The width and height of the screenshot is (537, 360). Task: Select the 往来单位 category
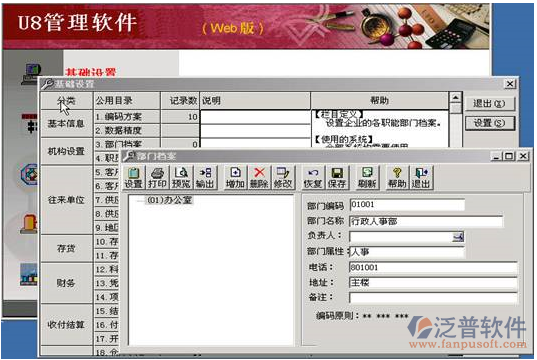tap(66, 200)
